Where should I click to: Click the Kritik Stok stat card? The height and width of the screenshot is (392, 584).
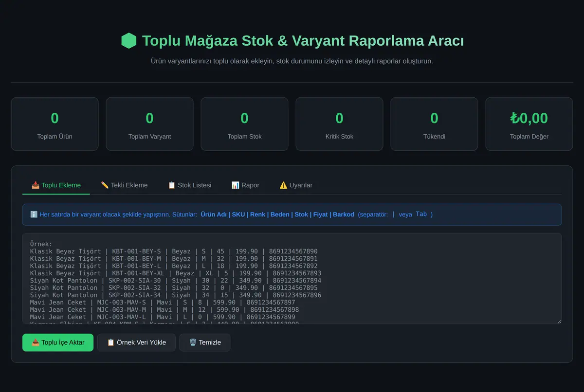coord(339,124)
